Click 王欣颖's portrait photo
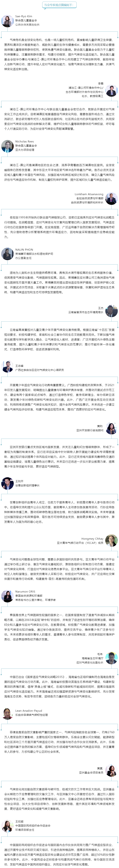This screenshot has height=868, width=119. point(7,826)
